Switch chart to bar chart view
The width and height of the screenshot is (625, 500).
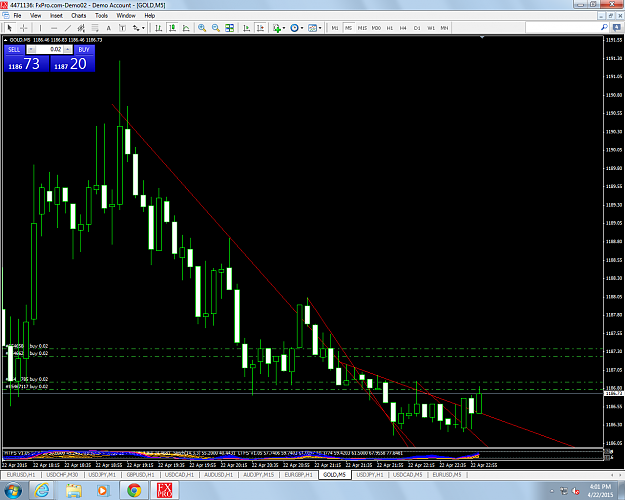(x=159, y=28)
